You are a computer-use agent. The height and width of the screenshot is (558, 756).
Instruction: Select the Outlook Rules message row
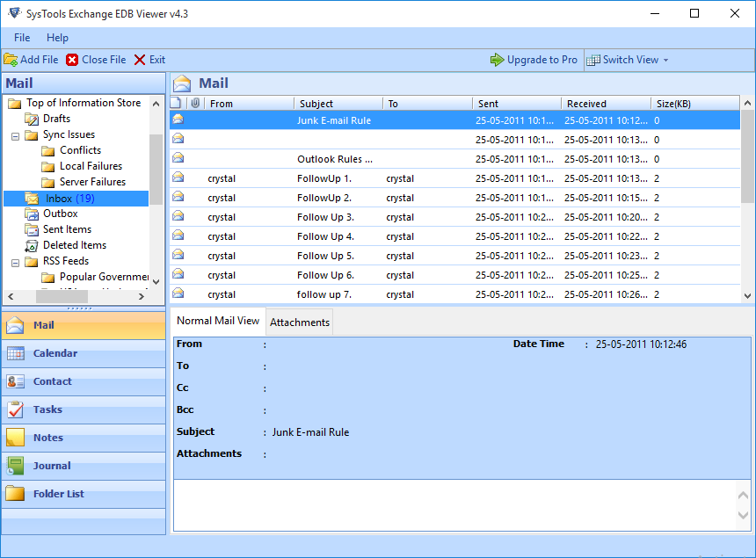click(454, 159)
